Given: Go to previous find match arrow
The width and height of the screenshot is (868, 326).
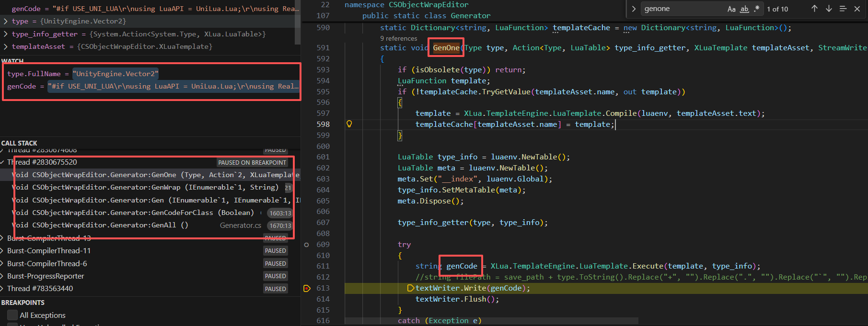Looking at the screenshot, I should [x=814, y=9].
